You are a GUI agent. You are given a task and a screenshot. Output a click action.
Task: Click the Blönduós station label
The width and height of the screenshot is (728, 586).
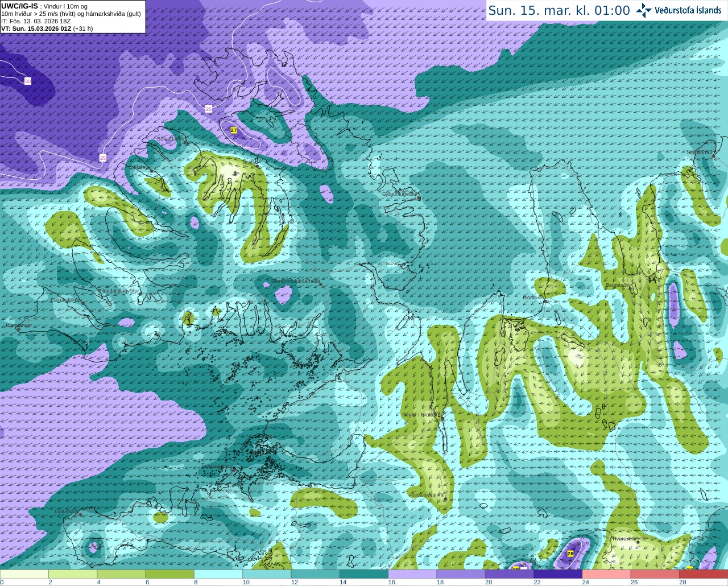coord(533,298)
